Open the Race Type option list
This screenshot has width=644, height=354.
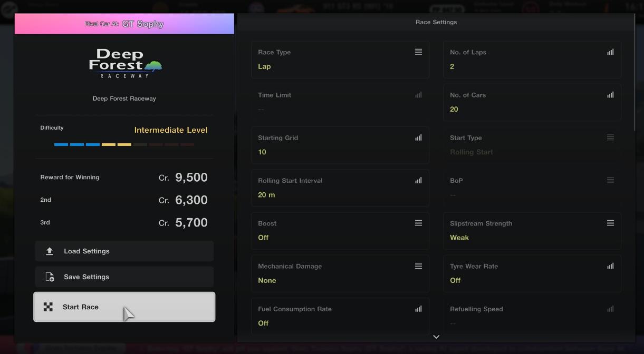(x=340, y=60)
